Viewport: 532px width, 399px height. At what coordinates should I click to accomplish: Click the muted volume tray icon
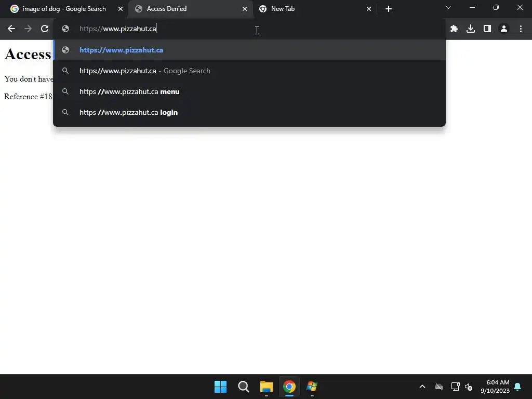(x=469, y=387)
